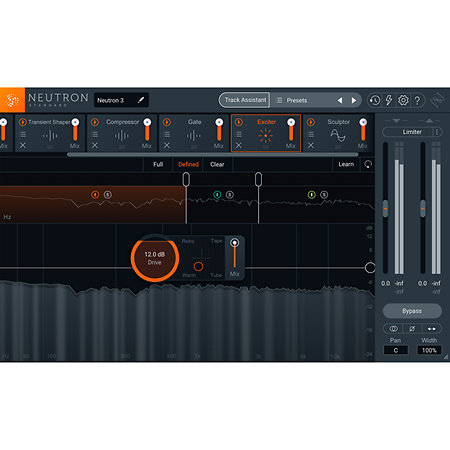The image size is (450, 450).
Task: Select the Sculptor sine wave icon
Action: click(338, 135)
